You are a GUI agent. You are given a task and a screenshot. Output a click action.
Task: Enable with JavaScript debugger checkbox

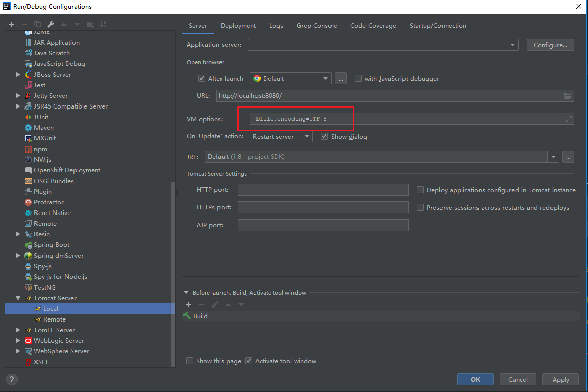(358, 79)
